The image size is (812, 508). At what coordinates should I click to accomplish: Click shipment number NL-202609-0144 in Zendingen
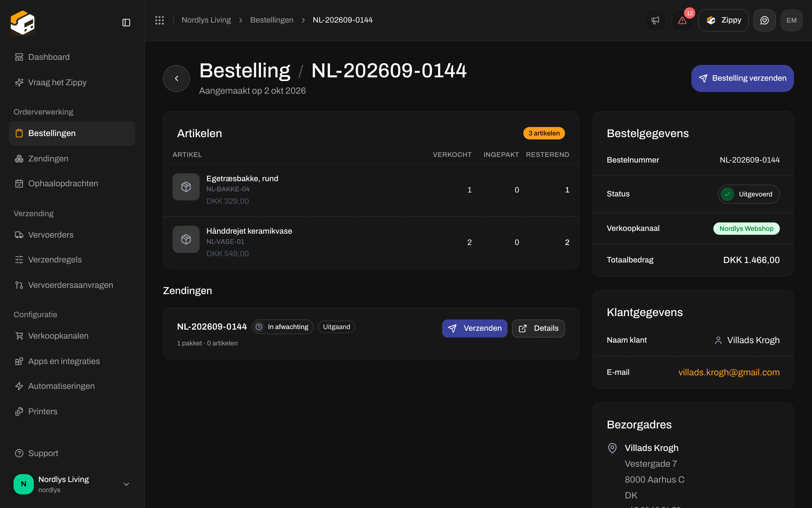[212, 327]
